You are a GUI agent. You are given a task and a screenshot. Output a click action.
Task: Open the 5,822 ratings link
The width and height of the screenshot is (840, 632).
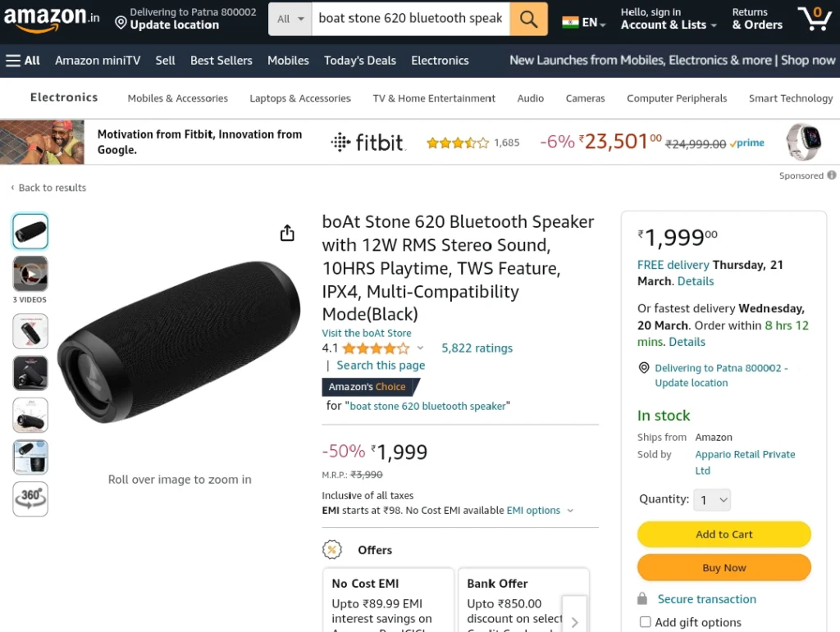[x=477, y=348]
